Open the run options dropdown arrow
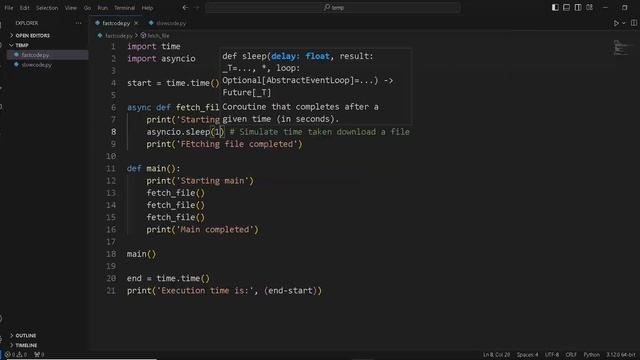The width and height of the screenshot is (640, 360). [624, 23]
